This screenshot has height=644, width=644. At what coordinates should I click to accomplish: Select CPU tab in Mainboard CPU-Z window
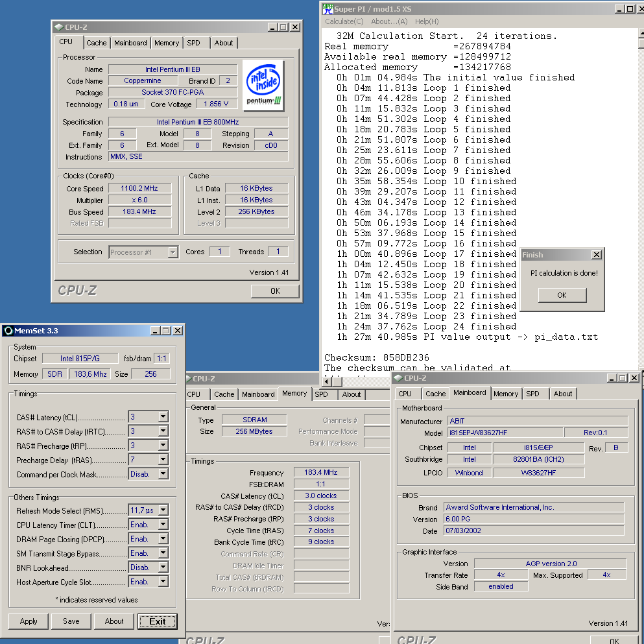tap(405, 394)
